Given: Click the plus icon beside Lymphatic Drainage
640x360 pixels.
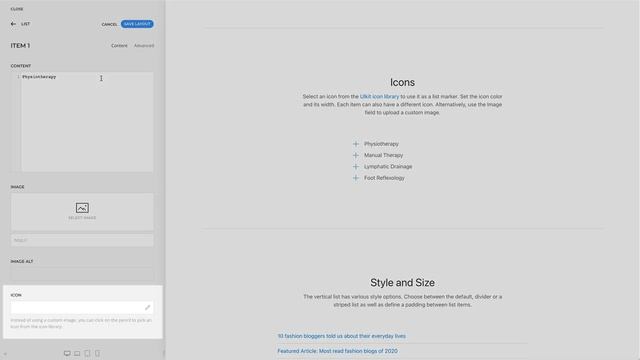Looking at the screenshot, I should [x=356, y=167].
